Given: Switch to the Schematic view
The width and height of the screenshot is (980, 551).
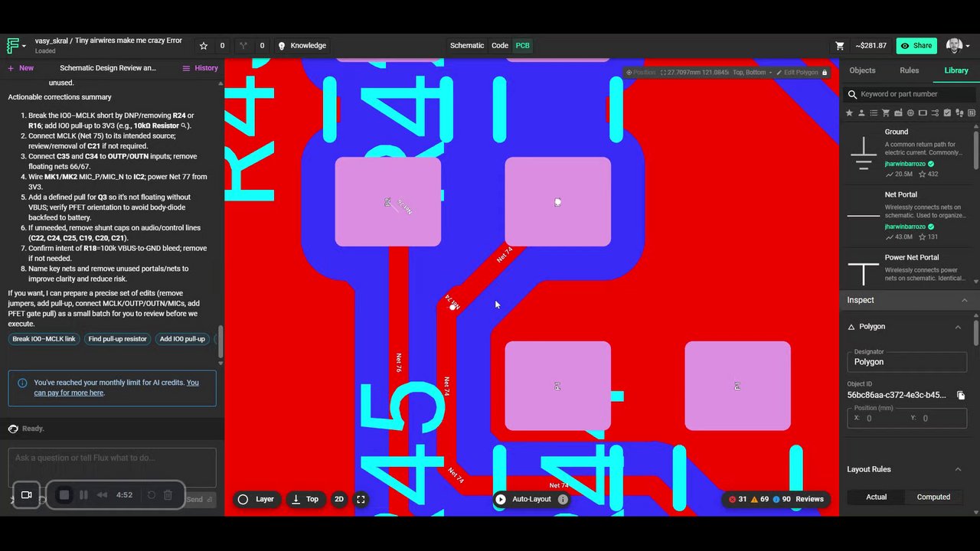Looking at the screenshot, I should pyautogui.click(x=467, y=46).
